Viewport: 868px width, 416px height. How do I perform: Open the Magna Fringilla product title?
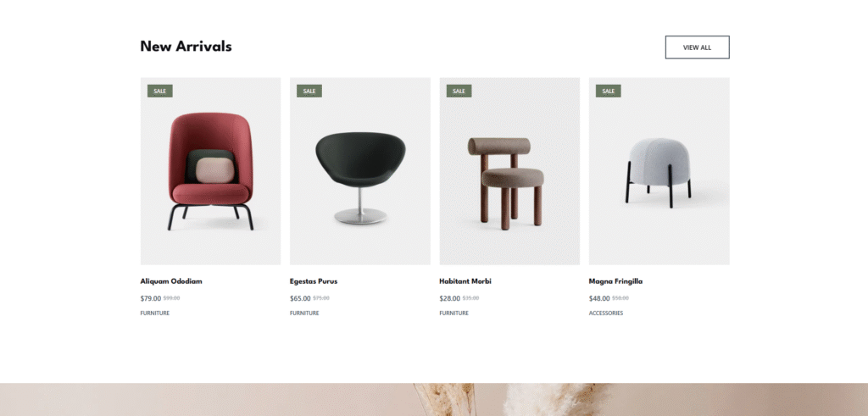[x=615, y=281]
